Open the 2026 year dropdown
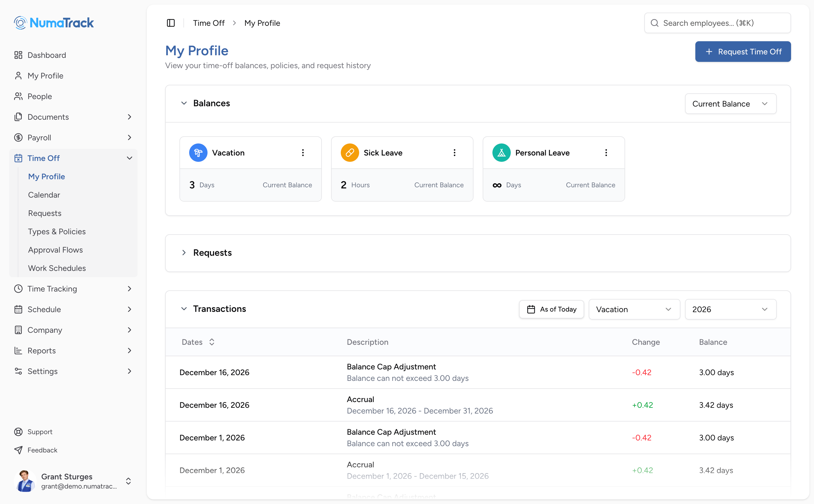The height and width of the screenshot is (504, 814). tap(730, 309)
